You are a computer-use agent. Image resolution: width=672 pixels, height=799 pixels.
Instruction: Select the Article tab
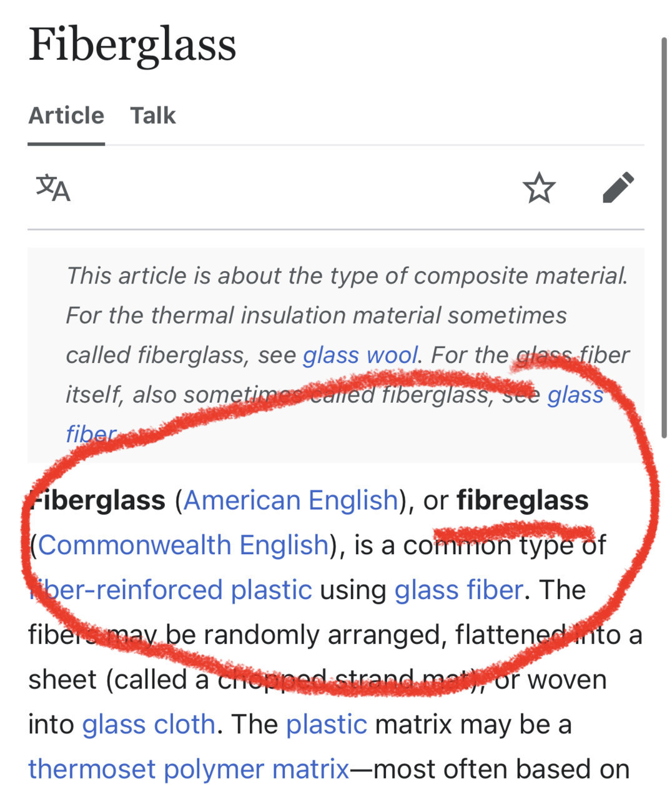66,116
